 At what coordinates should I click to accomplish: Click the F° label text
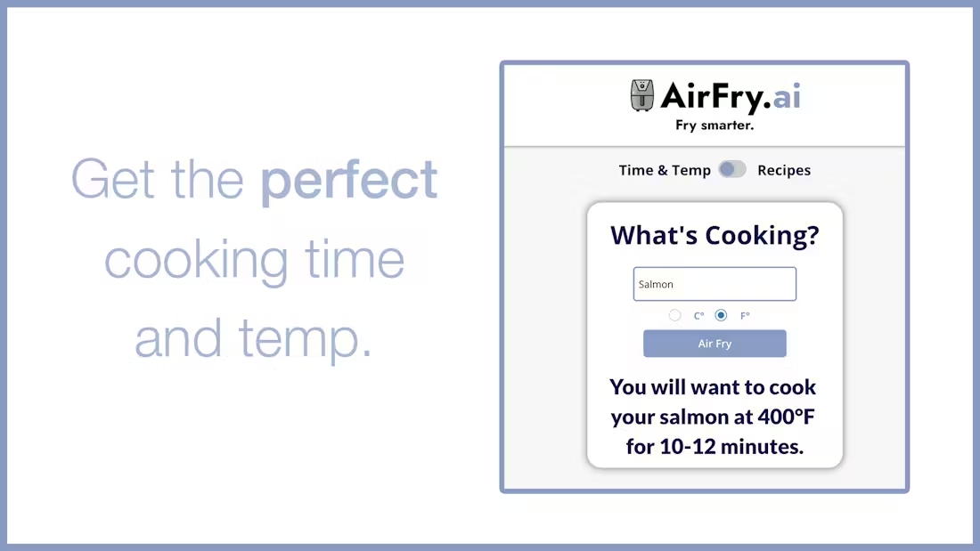point(745,315)
